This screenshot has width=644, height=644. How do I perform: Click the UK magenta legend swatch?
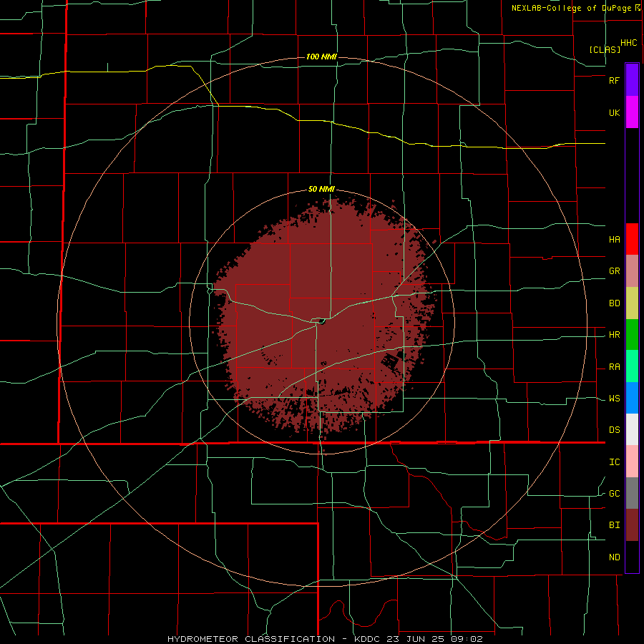click(x=632, y=112)
